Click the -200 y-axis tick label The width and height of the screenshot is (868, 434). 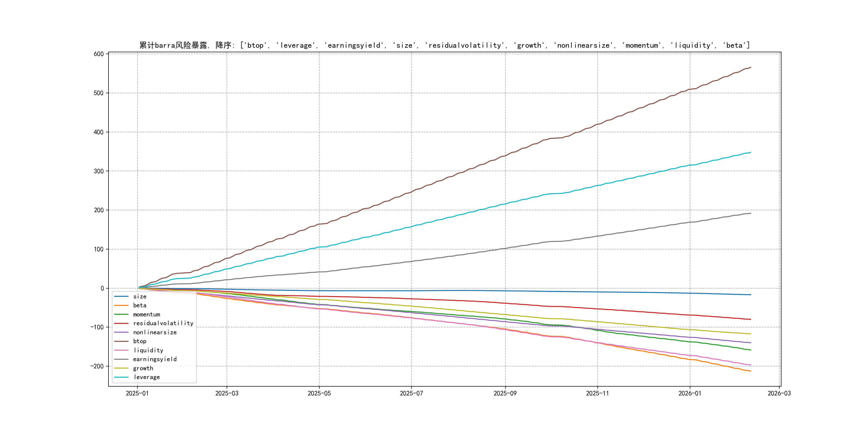97,366
